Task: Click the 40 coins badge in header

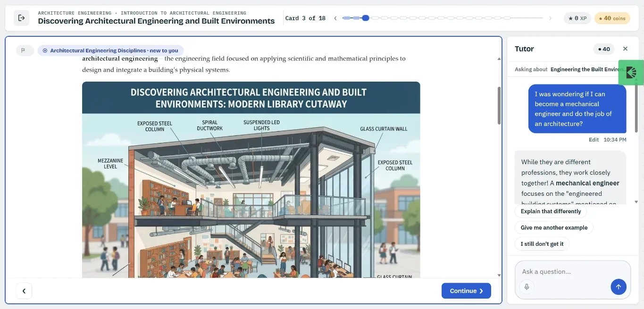Action: [x=612, y=18]
